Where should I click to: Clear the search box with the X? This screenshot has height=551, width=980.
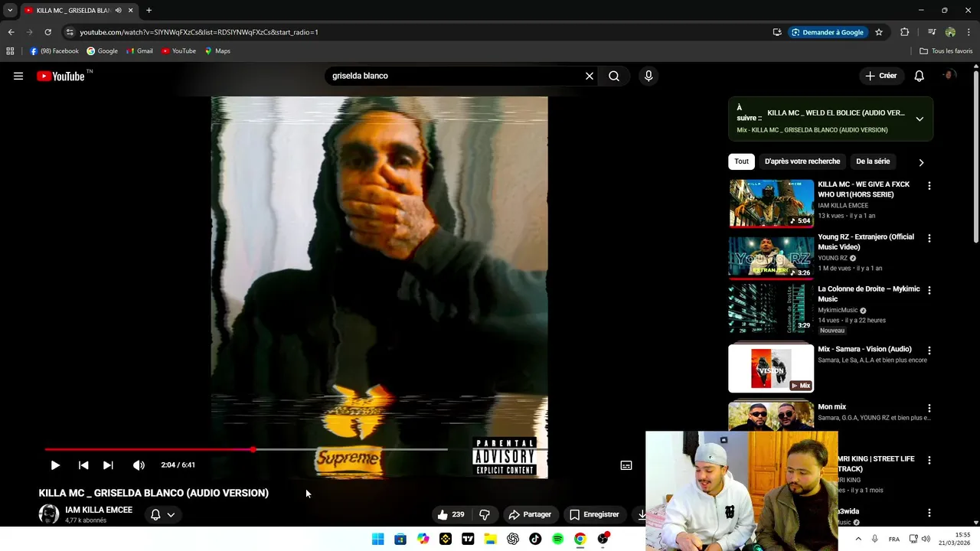[590, 76]
